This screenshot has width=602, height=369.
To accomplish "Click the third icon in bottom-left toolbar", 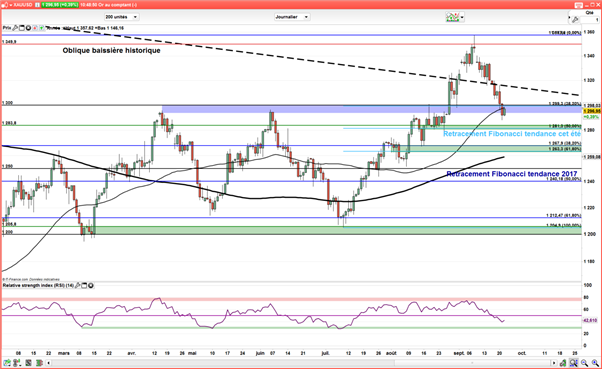I will [28, 362].
